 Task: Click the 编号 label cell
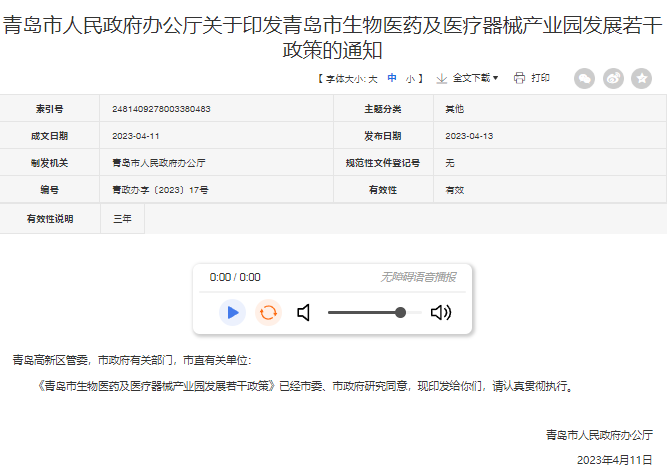click(x=50, y=190)
